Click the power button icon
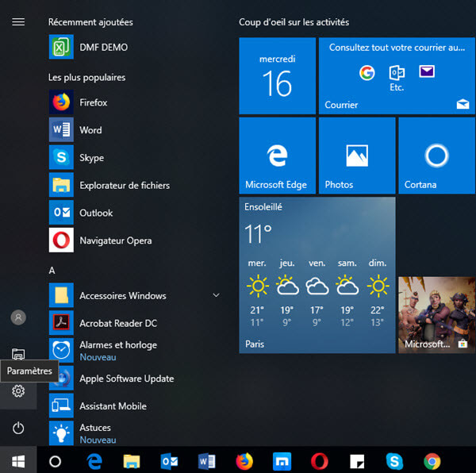 18,429
